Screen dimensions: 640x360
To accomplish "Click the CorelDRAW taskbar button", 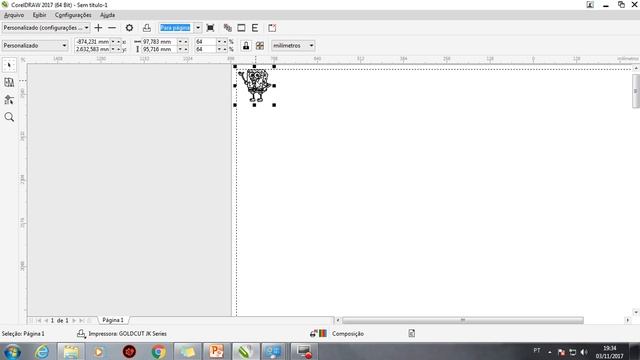I will click(245, 351).
